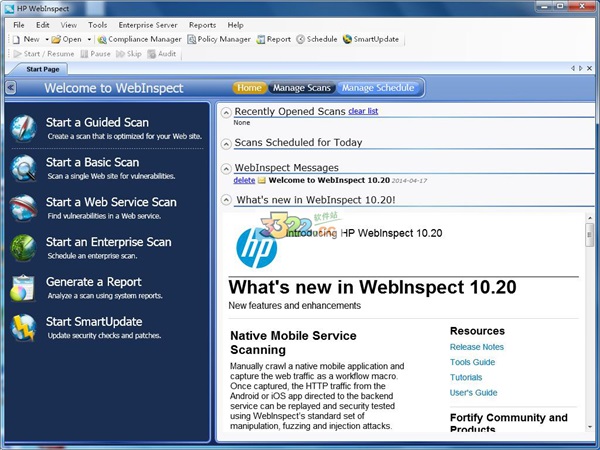The height and width of the screenshot is (450, 600).
Task: Click Generate a Report title
Action: click(94, 282)
